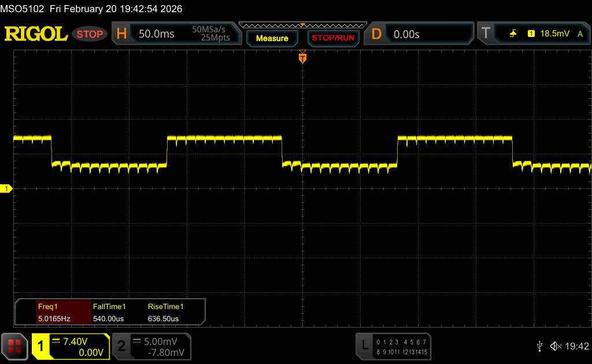
Task: Open the Measure menu
Action: tap(272, 38)
